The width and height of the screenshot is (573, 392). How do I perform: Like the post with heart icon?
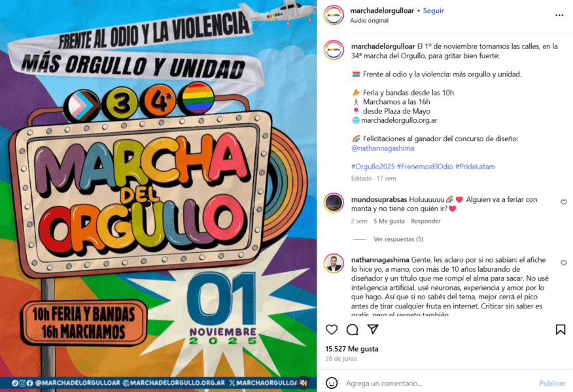coord(332,329)
